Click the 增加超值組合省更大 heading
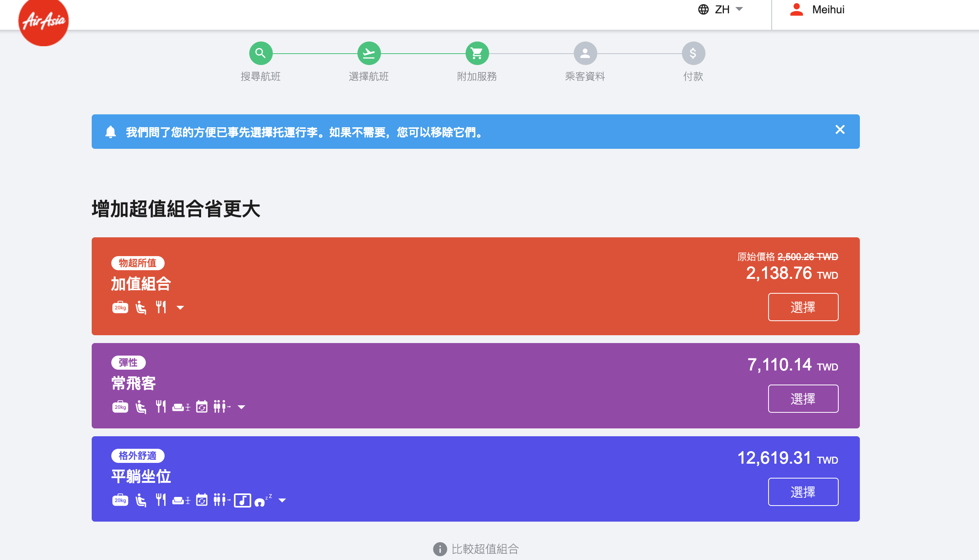This screenshot has width=979, height=560. (x=176, y=208)
